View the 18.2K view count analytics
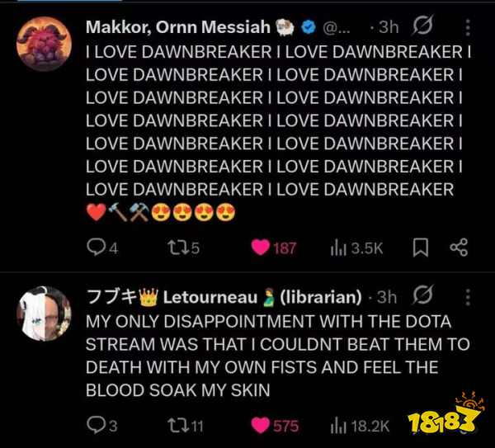 coord(360,427)
